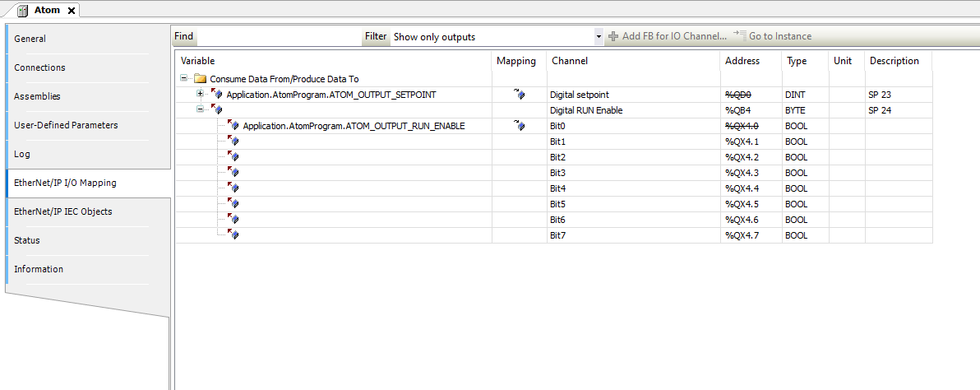Click the Channel column header

tap(634, 61)
